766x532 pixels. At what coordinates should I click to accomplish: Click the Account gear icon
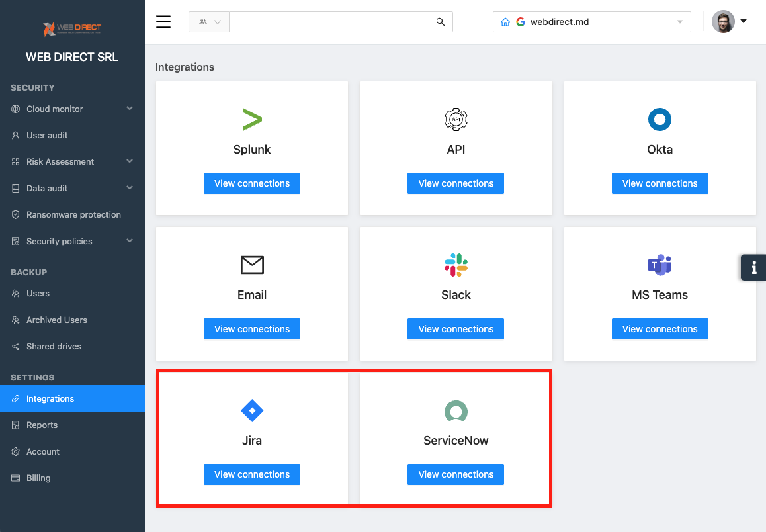pos(16,451)
